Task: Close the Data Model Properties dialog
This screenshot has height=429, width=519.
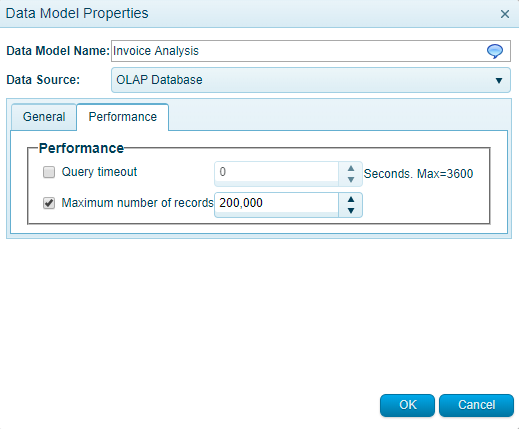Action: click(505, 14)
